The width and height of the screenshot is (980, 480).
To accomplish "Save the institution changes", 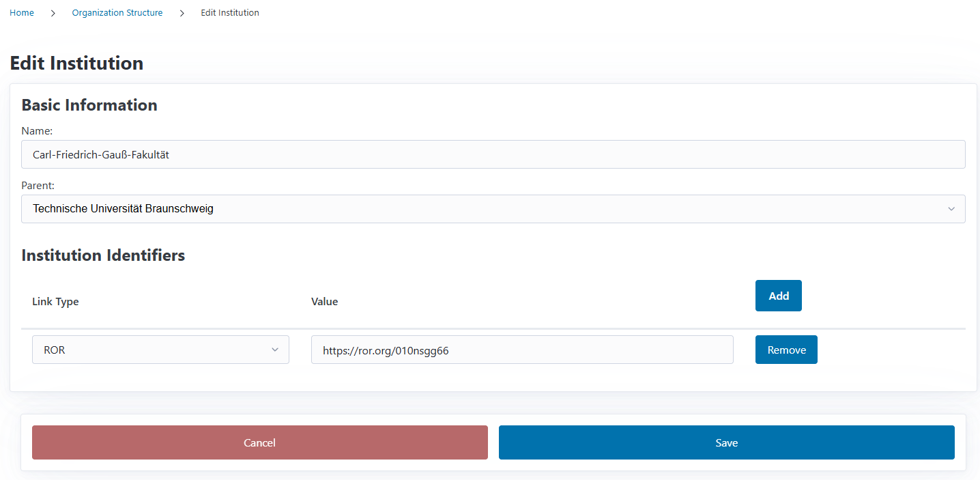I will [726, 442].
